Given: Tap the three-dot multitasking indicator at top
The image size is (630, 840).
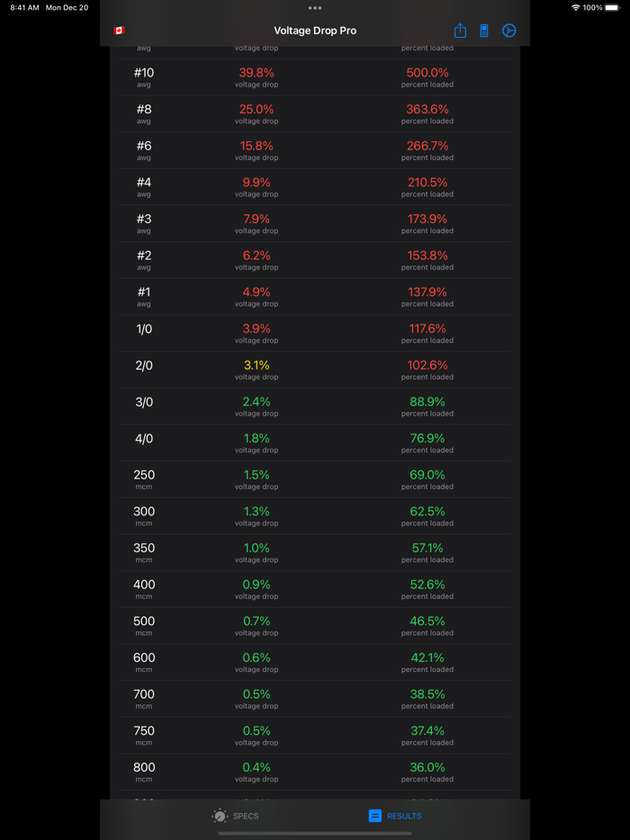Looking at the screenshot, I should (315, 8).
